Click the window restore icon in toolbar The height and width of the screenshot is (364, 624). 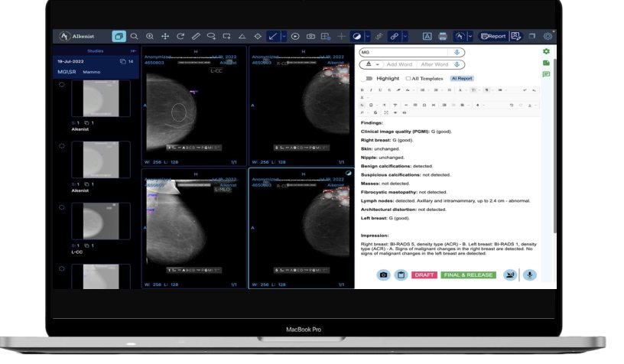pyautogui.click(x=532, y=36)
